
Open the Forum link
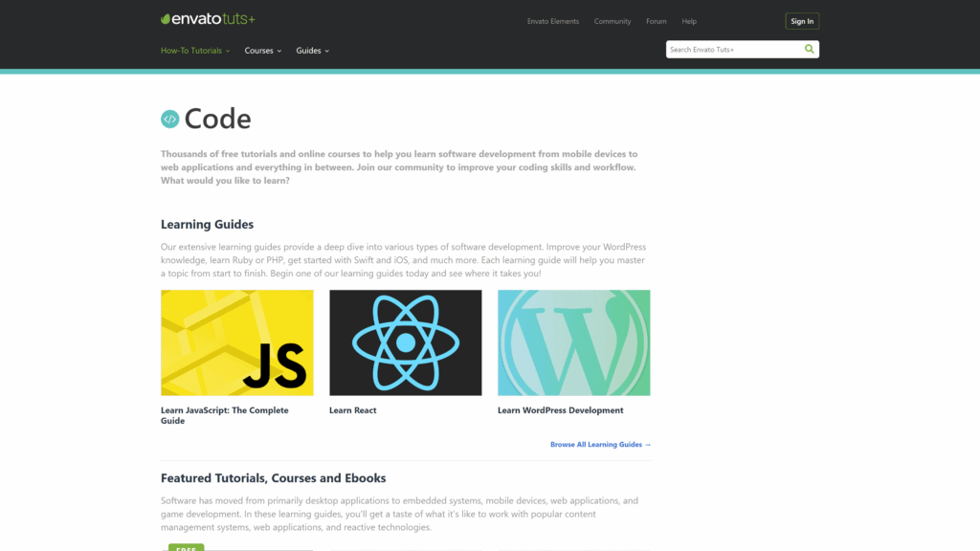tap(656, 21)
